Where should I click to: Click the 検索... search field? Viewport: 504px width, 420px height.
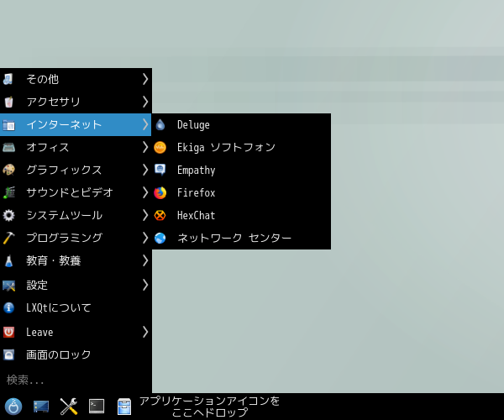click(x=76, y=381)
